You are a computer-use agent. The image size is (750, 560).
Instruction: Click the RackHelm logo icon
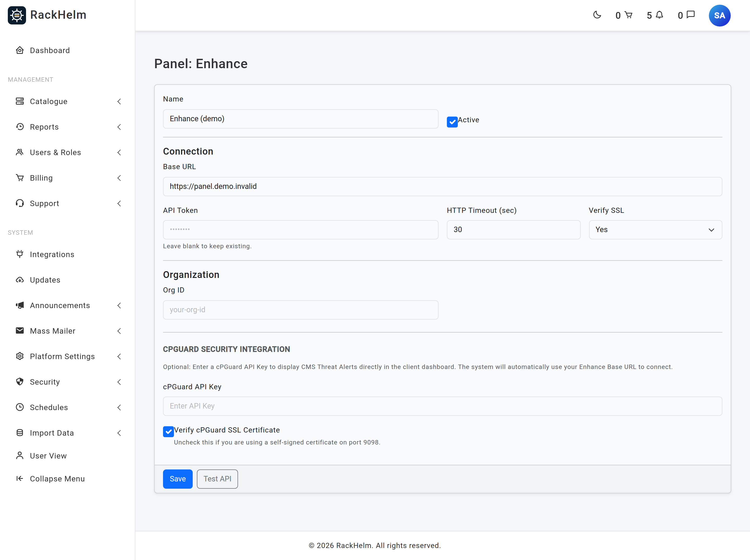(17, 15)
